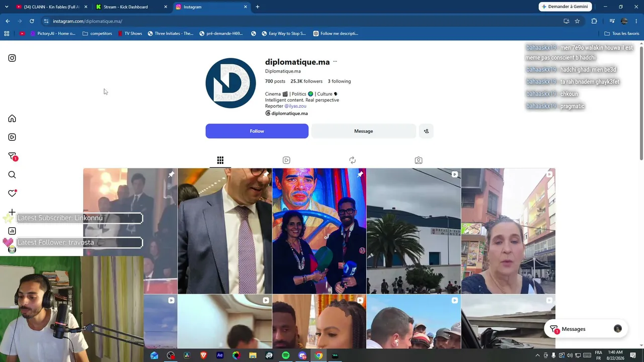The width and height of the screenshot is (644, 362).
Task: Open a new browser tab
Action: pyautogui.click(x=258, y=7)
